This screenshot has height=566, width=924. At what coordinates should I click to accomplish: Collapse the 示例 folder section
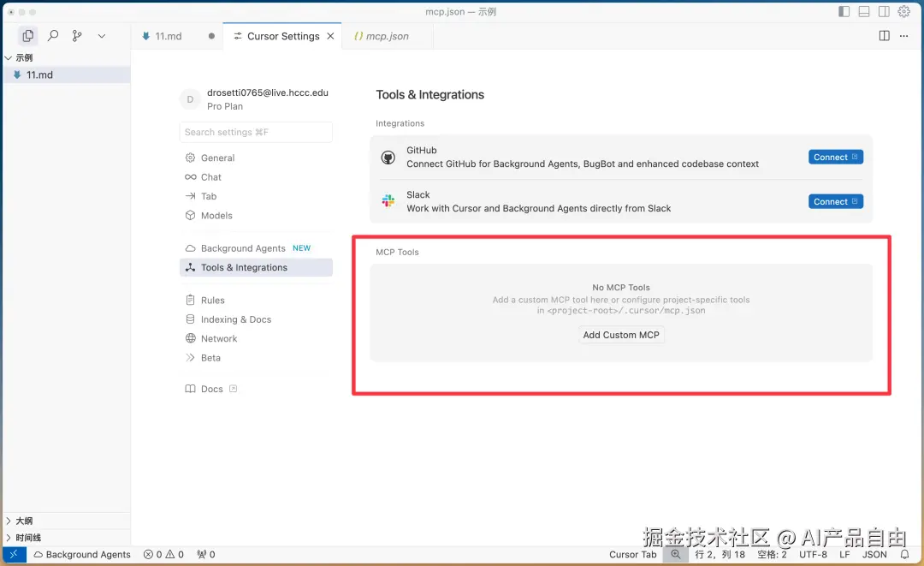[x=66, y=57]
